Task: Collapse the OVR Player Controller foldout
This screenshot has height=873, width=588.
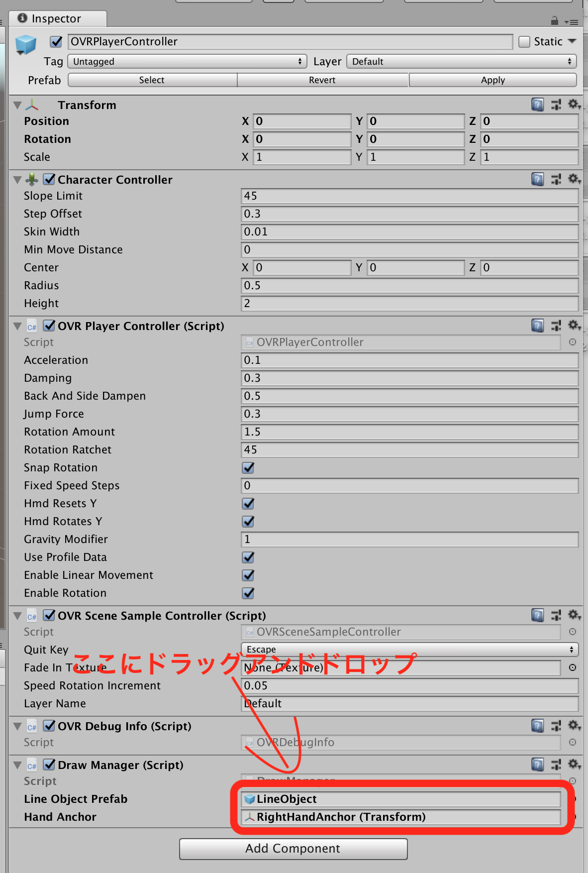Action: point(17,326)
